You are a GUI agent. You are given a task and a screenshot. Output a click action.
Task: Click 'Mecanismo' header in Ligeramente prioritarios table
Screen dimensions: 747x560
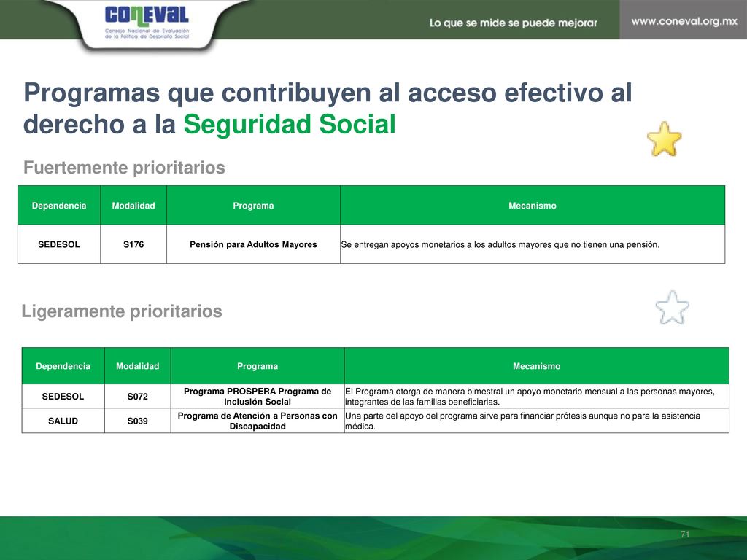pos(536,366)
